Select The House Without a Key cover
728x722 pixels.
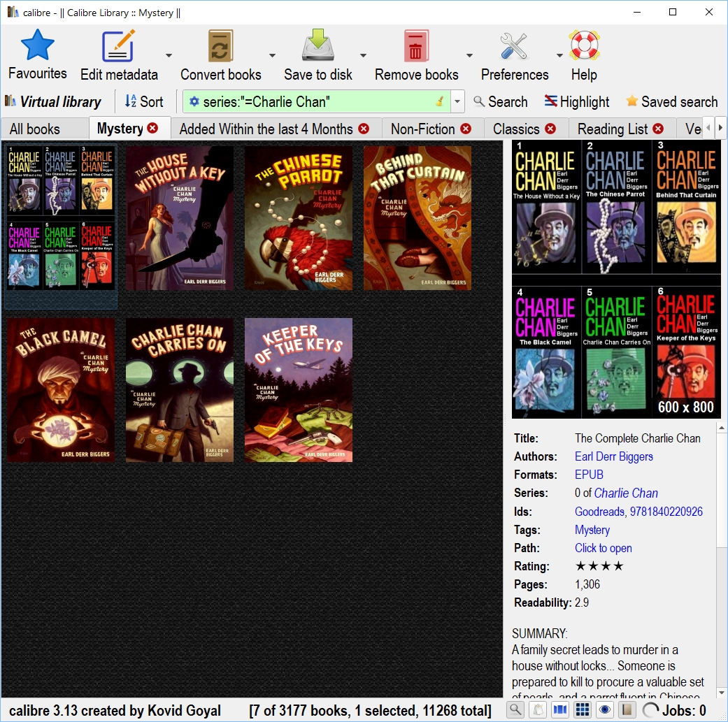(180, 218)
